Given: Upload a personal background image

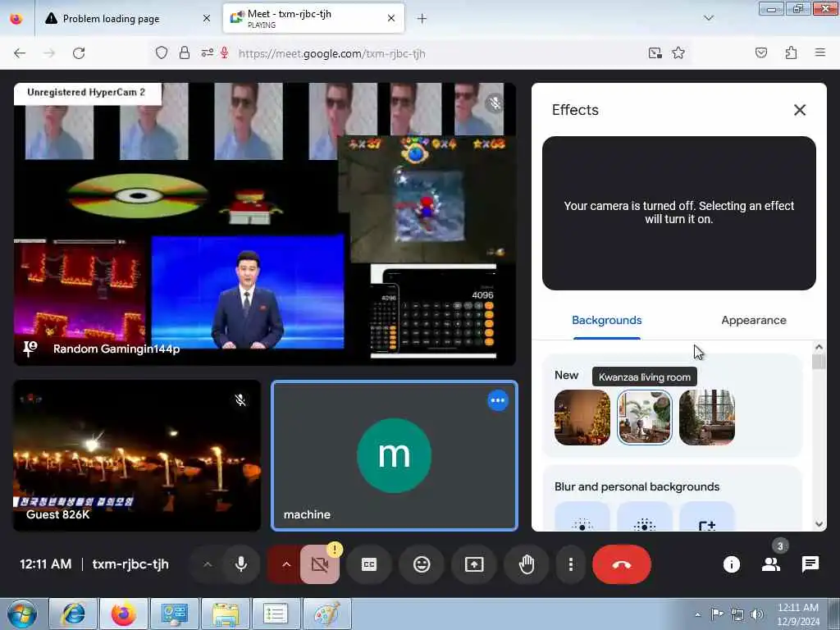Looking at the screenshot, I should coord(706,517).
